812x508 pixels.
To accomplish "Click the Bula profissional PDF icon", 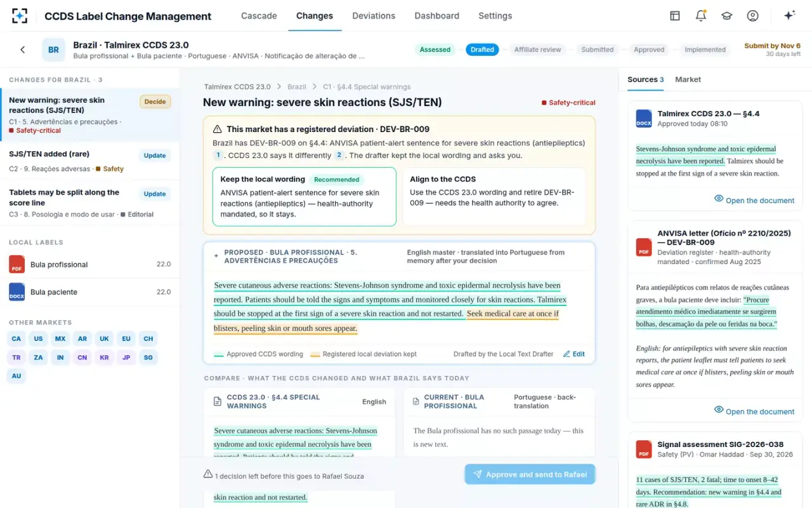I will tap(16, 264).
